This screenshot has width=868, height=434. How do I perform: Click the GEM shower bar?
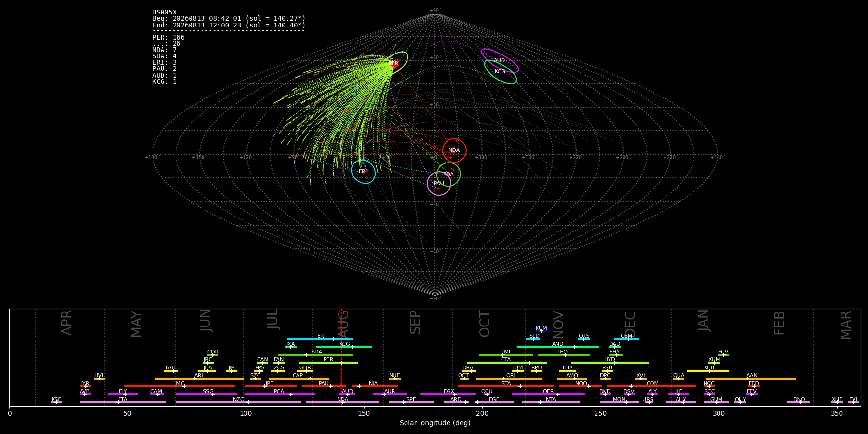[x=626, y=339]
